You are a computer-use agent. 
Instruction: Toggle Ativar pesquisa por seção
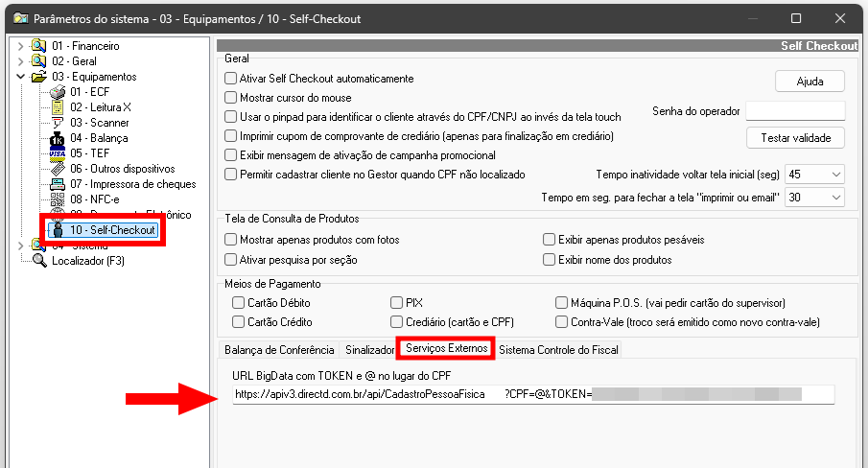231,260
